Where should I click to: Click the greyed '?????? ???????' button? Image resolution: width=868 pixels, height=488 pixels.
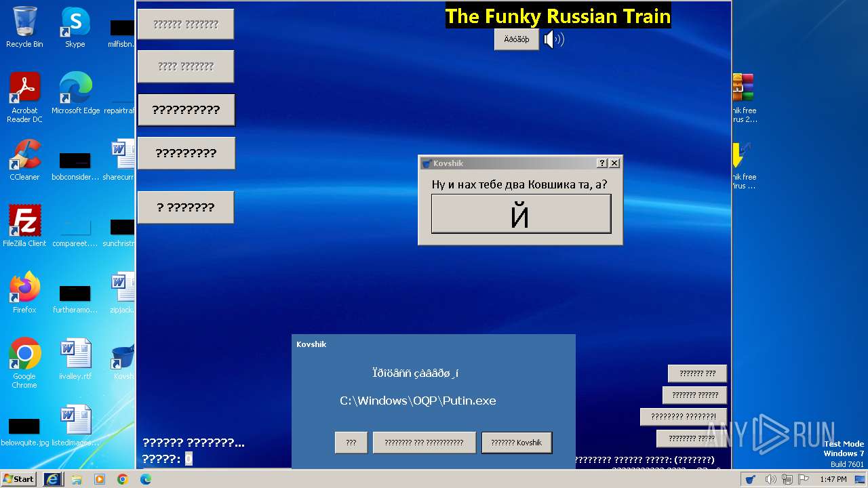[x=186, y=24]
